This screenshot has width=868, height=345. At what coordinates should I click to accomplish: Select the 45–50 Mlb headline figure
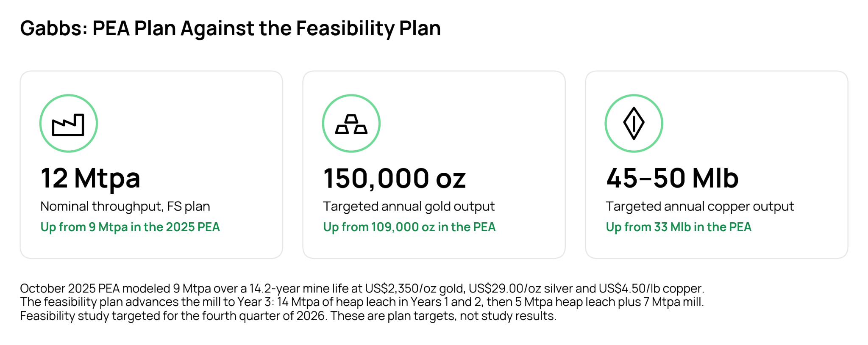pos(672,178)
